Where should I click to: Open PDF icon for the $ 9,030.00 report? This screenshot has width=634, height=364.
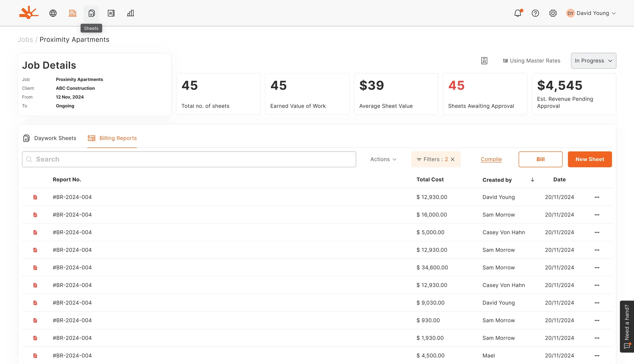[35, 303]
